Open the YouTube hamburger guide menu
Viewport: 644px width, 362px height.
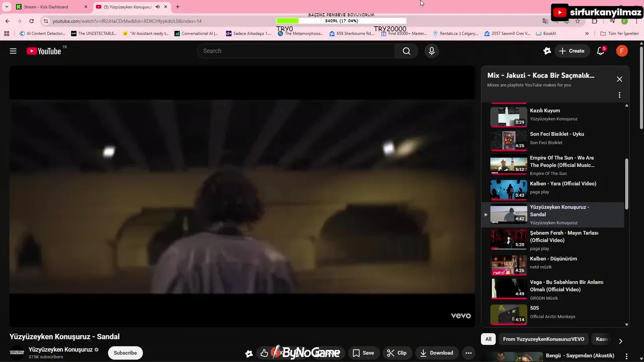[13, 51]
